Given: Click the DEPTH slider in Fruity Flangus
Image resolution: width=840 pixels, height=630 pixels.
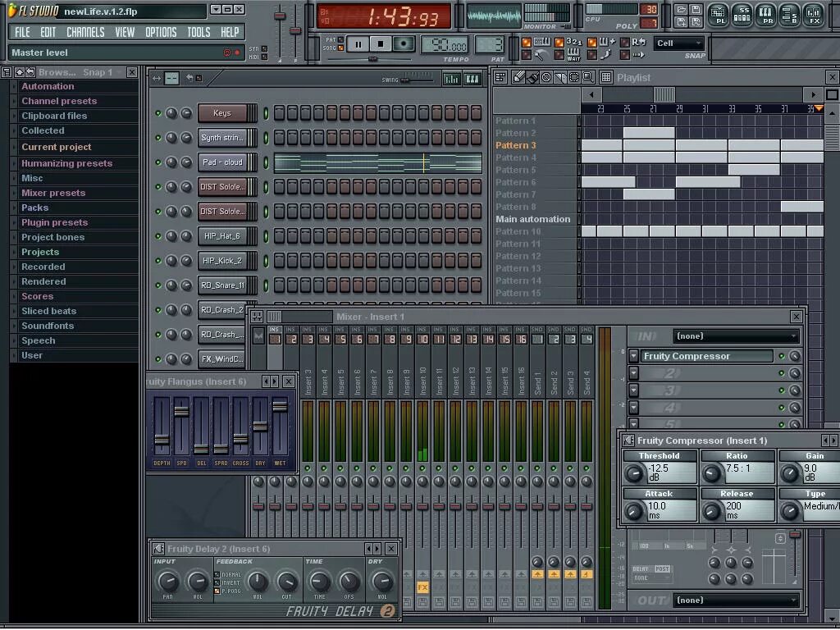Looking at the screenshot, I should [162, 427].
